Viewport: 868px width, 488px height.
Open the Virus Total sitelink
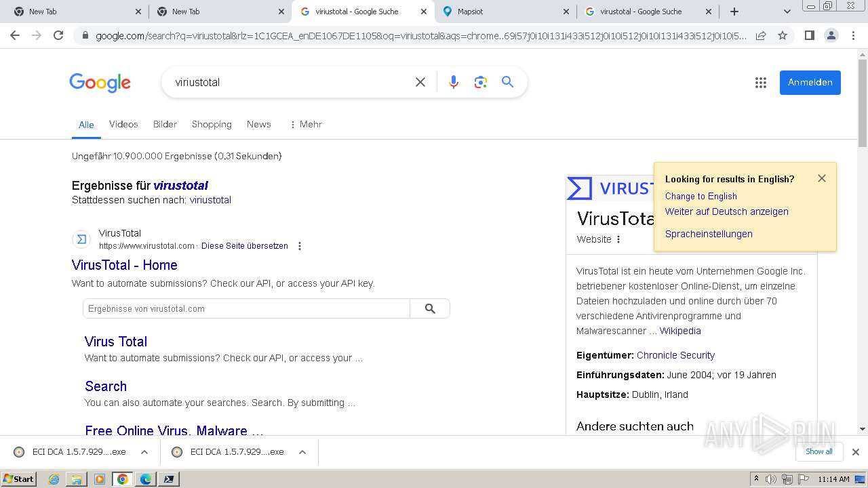[116, 342]
